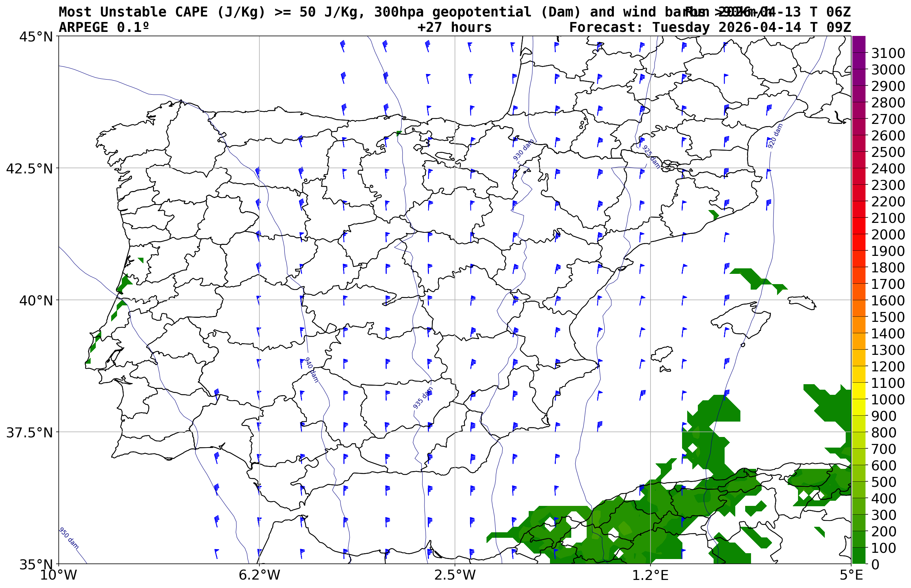This screenshot has width=911, height=588.
Task: Click the 45°N latitude axis label
Action: click(36, 37)
